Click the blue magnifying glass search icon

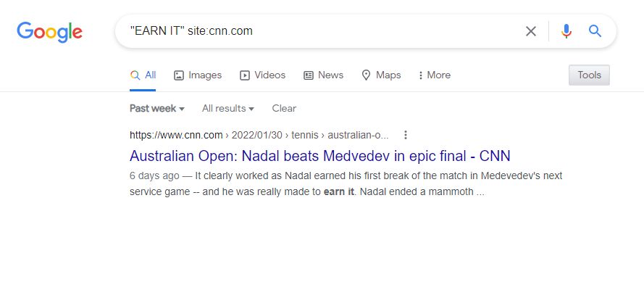595,31
